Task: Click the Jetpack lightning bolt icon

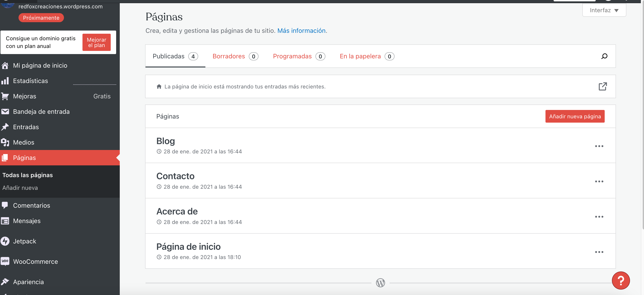Action: coord(5,241)
